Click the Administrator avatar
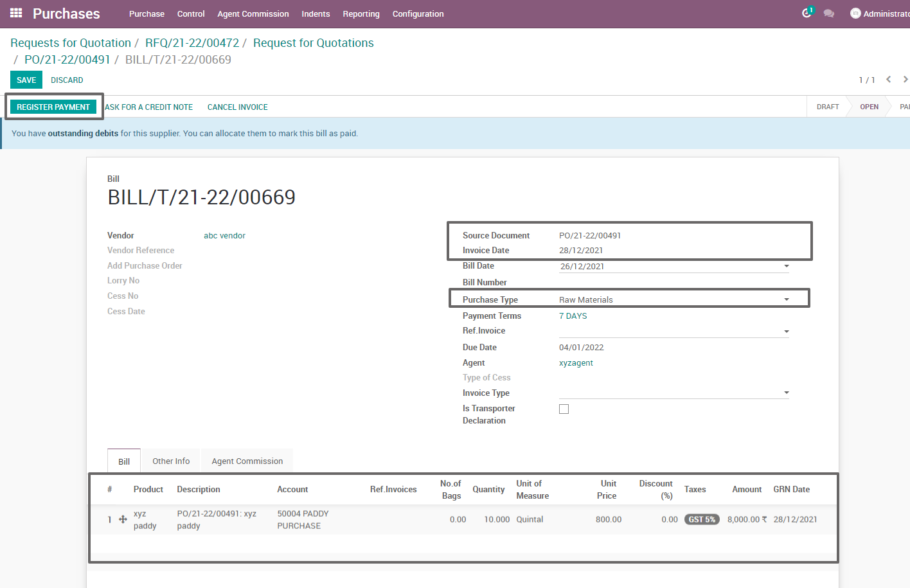Viewport: 910px width, 588px height. pos(855,13)
